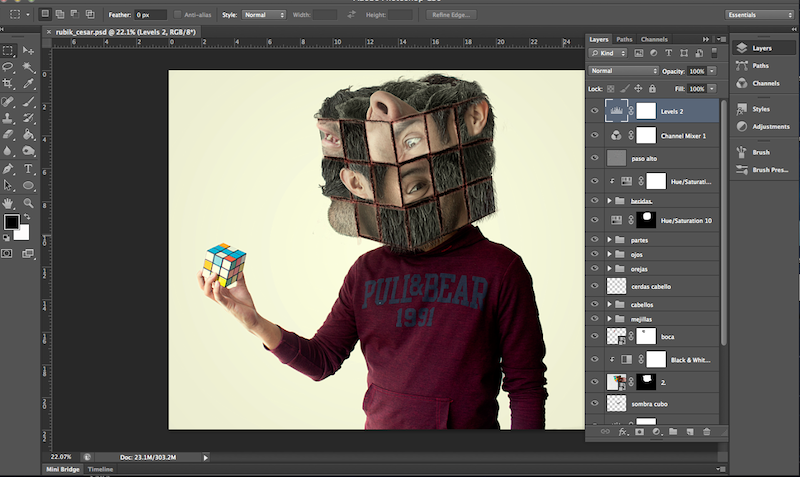Select the Path Selection tool
The height and width of the screenshot is (477, 800).
click(x=8, y=186)
